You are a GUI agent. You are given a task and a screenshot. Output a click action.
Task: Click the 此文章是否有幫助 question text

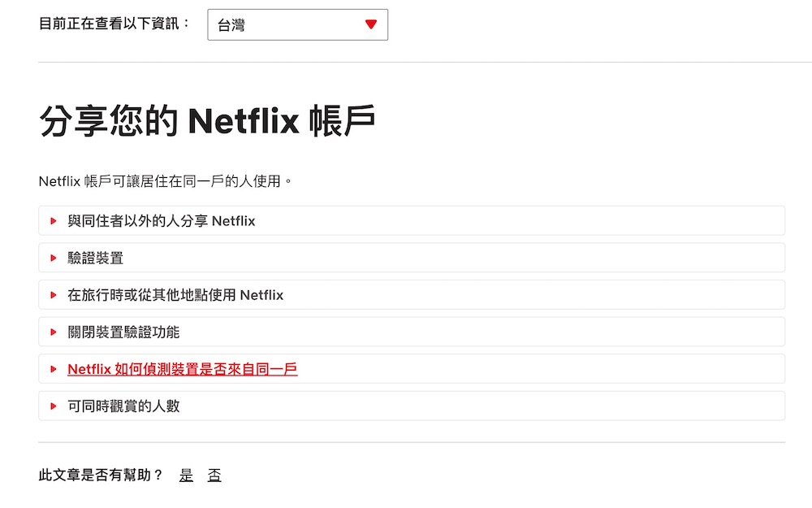pos(101,475)
